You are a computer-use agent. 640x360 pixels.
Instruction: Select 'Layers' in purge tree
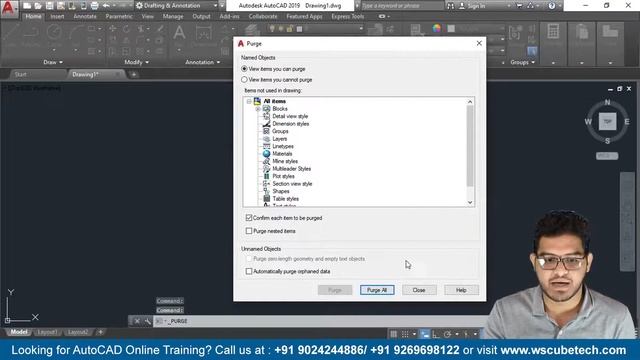pyautogui.click(x=280, y=139)
